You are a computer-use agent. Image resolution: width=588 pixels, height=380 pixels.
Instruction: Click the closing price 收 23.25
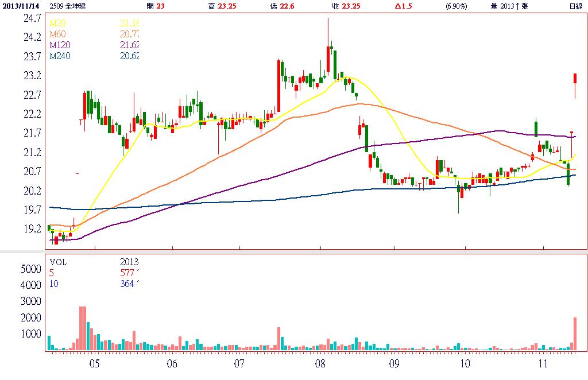(346, 6)
